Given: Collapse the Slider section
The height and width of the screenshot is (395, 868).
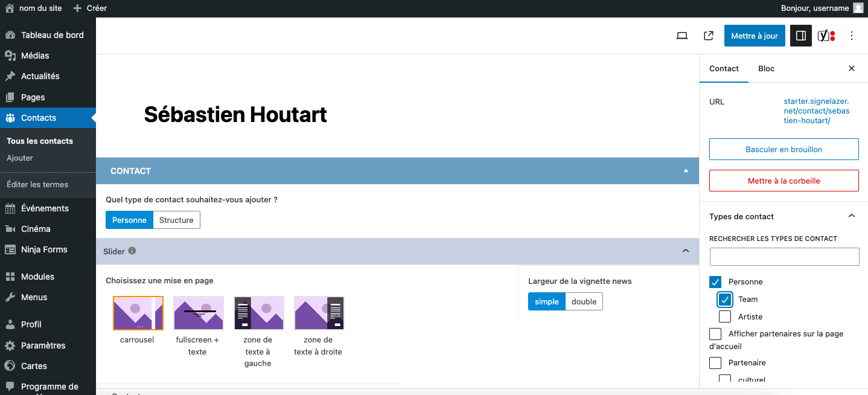Looking at the screenshot, I should [x=685, y=251].
